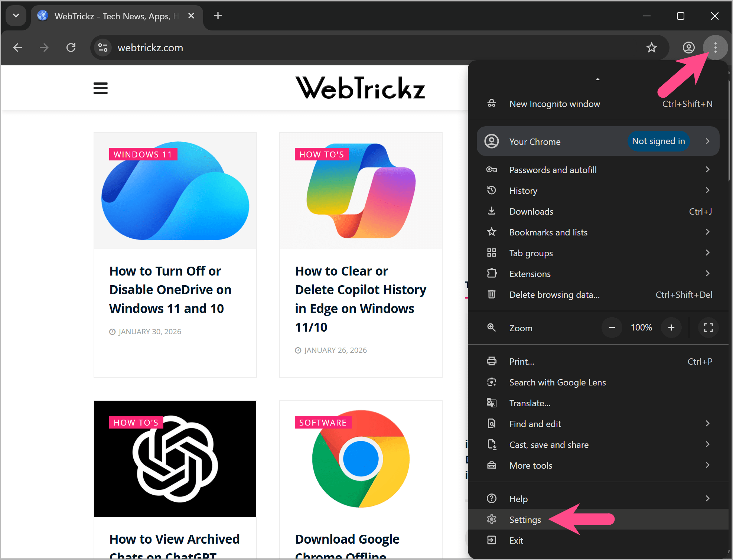Click the printer icon
This screenshot has height=560, width=733.
click(492, 361)
